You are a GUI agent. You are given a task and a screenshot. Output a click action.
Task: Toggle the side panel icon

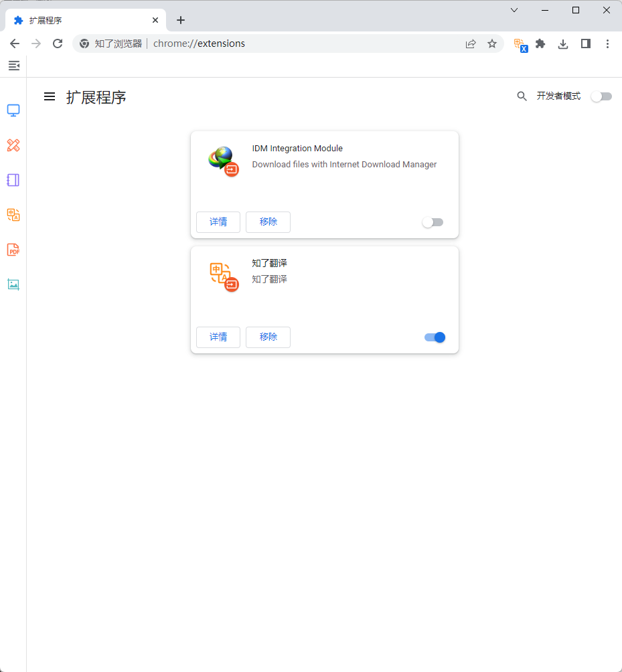tap(586, 44)
